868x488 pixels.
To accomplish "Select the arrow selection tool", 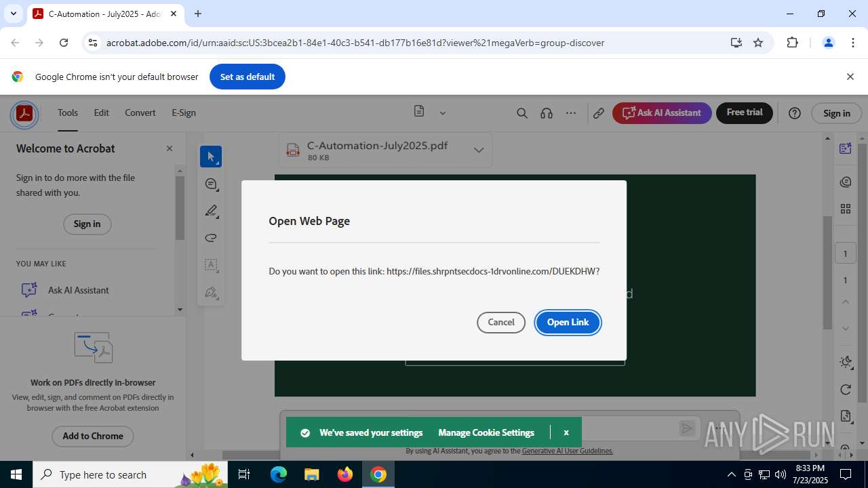I will tap(211, 157).
